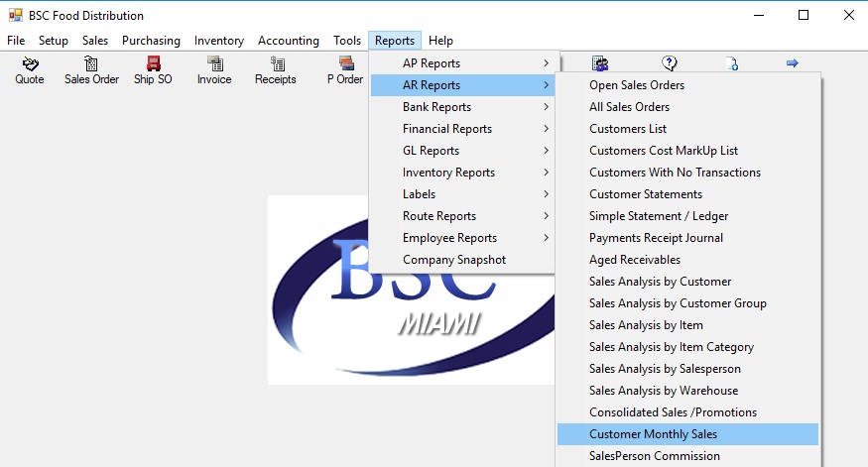The width and height of the screenshot is (868, 467).
Task: Open Payments Receipt Journal
Action: click(687, 238)
